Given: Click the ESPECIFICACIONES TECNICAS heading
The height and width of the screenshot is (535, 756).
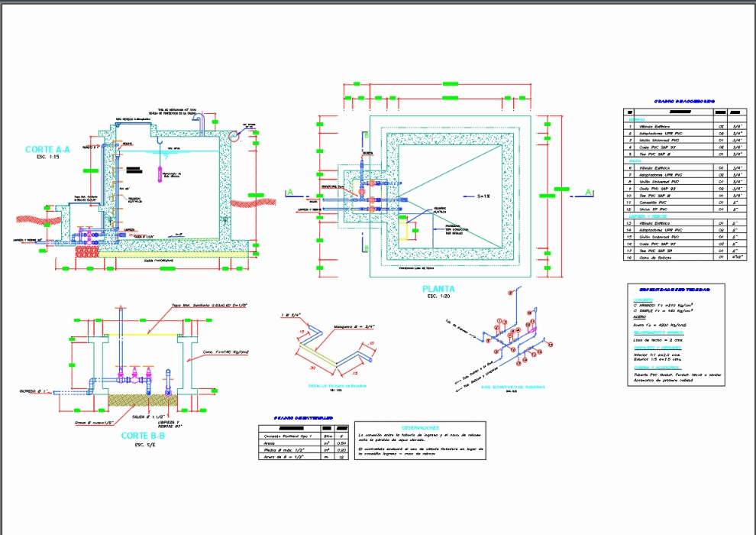Looking at the screenshot, I should coord(676,290).
